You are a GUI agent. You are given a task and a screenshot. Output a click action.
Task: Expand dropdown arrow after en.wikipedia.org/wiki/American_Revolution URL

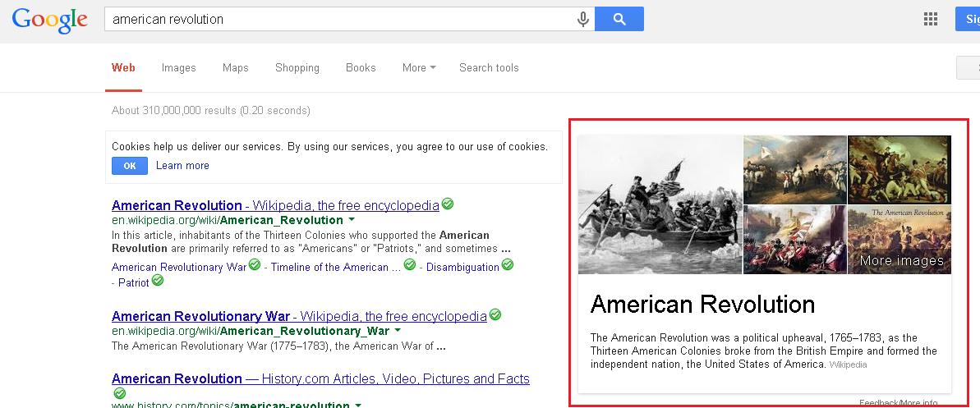pyautogui.click(x=352, y=220)
